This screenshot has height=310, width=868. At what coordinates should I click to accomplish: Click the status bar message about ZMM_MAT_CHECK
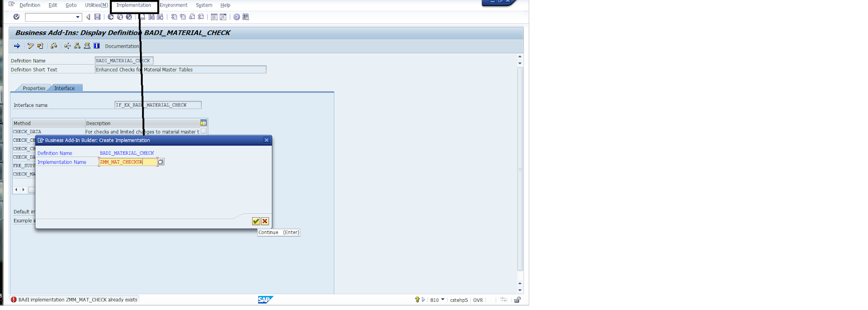click(x=78, y=300)
